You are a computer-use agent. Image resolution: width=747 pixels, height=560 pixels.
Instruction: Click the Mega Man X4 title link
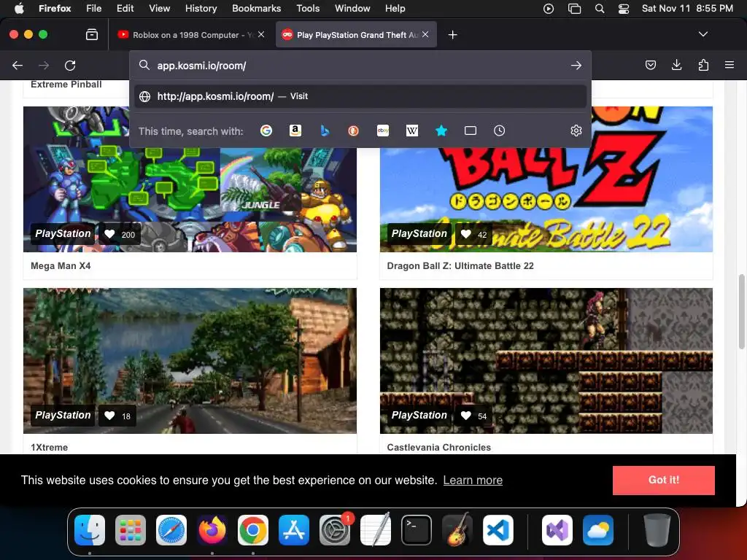click(61, 265)
